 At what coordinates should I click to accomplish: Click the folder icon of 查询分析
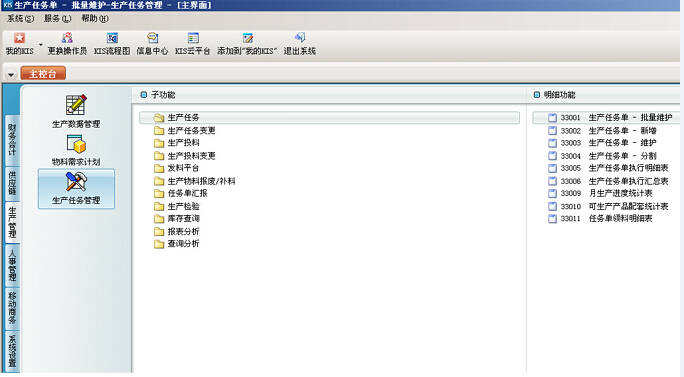(159, 244)
